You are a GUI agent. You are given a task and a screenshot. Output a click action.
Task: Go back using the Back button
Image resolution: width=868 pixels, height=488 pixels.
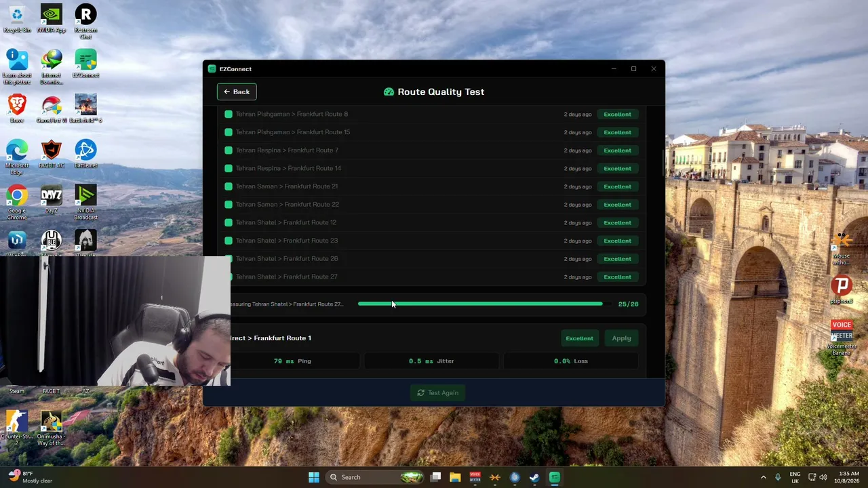point(237,91)
